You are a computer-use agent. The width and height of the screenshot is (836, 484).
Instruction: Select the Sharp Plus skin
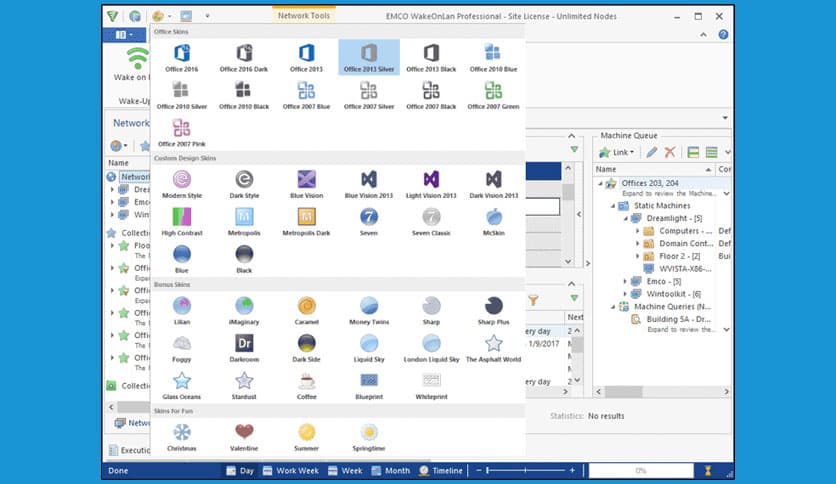pyautogui.click(x=493, y=311)
